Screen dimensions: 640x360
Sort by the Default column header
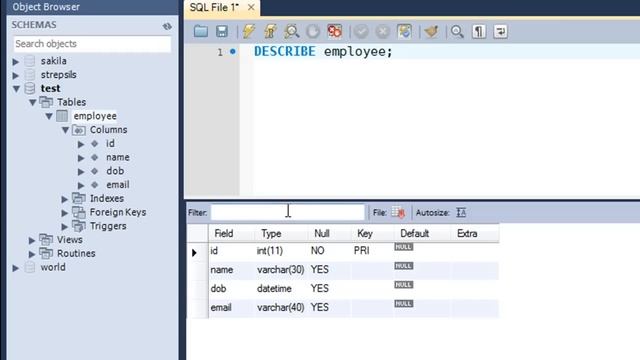tap(422, 233)
